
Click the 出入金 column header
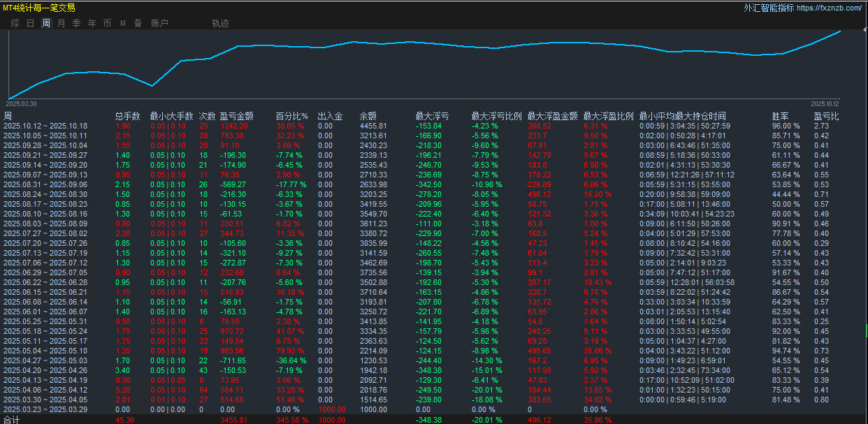click(x=330, y=116)
